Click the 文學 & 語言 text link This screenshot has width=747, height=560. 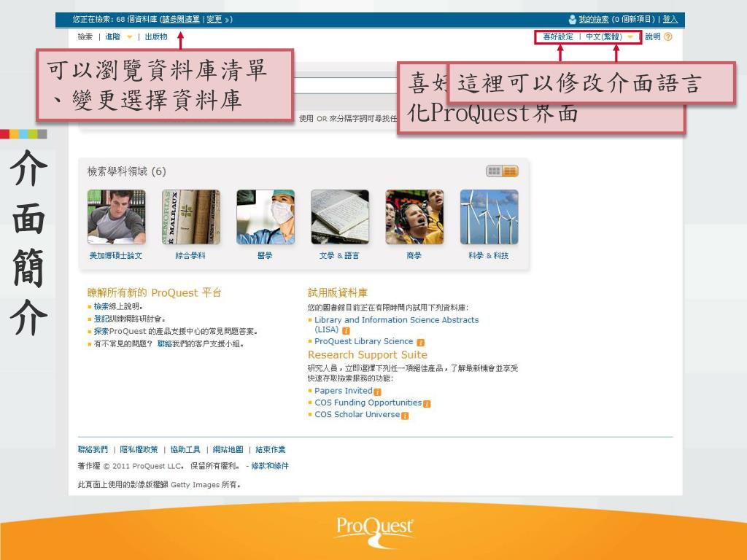pyautogui.click(x=339, y=256)
